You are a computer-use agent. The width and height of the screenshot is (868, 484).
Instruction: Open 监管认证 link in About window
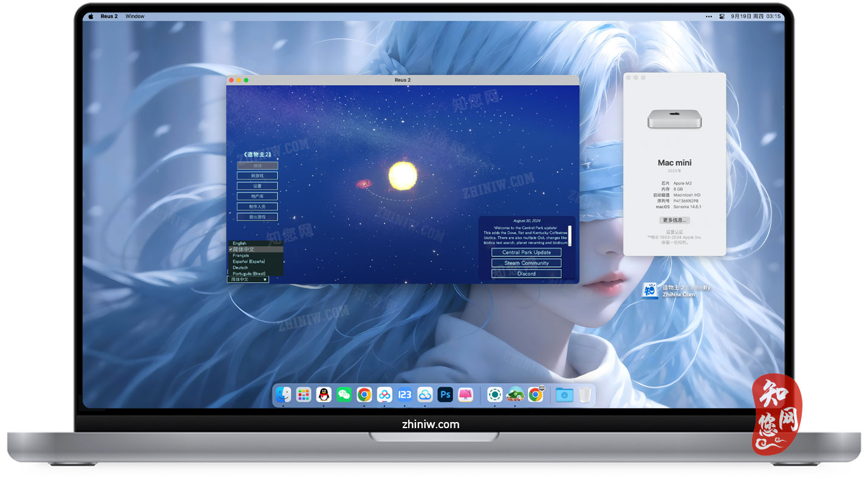point(674,232)
